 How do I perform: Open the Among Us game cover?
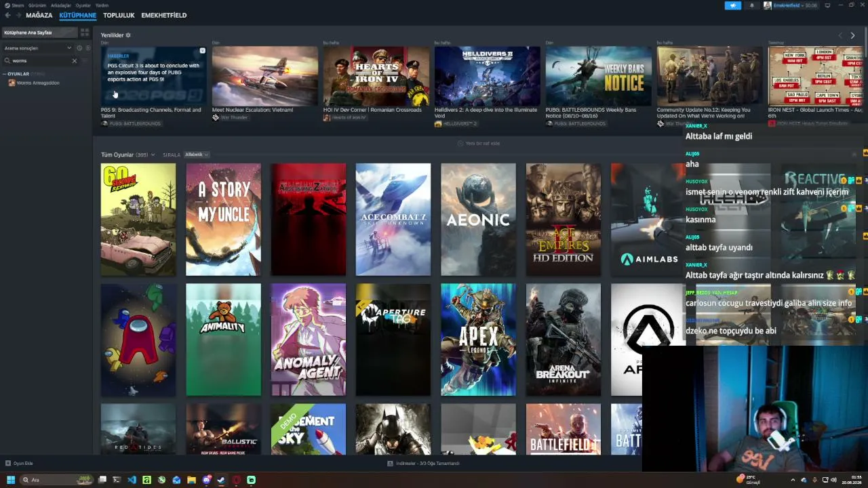pos(138,340)
